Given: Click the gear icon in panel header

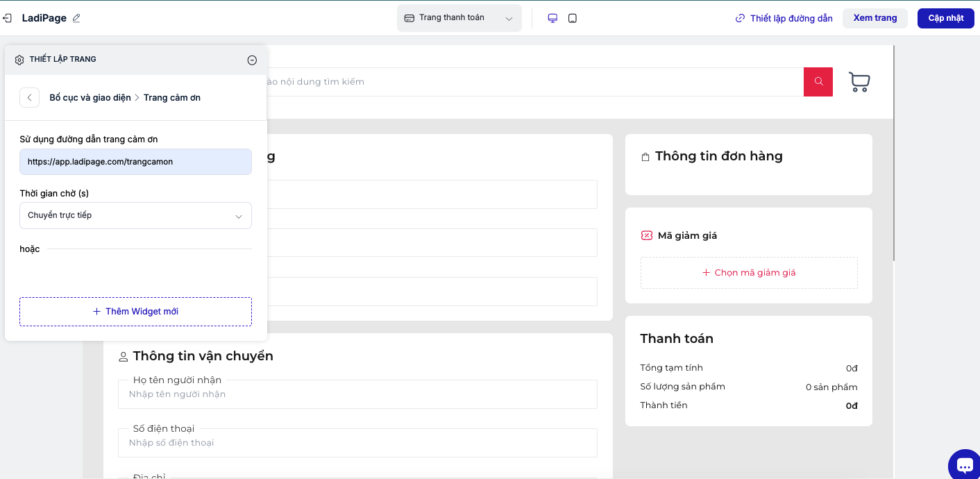Looking at the screenshot, I should [x=19, y=60].
